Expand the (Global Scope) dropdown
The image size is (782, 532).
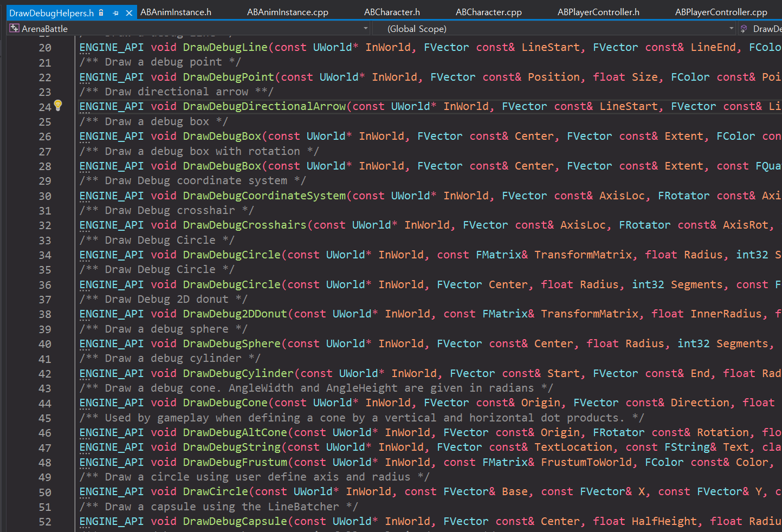(x=731, y=29)
